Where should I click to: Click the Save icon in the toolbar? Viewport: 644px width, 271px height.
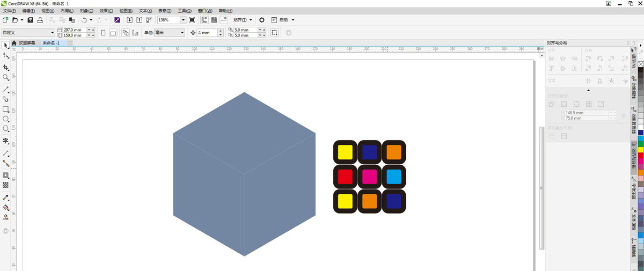(30, 20)
